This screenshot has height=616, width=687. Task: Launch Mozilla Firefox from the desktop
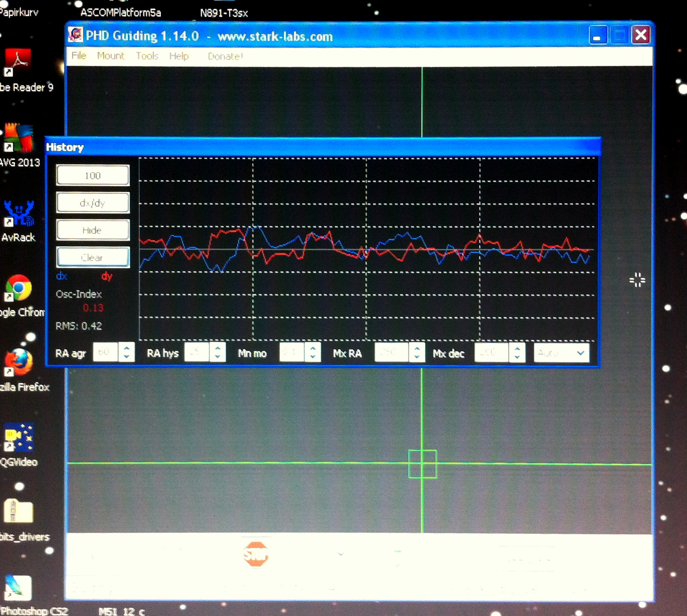18,362
